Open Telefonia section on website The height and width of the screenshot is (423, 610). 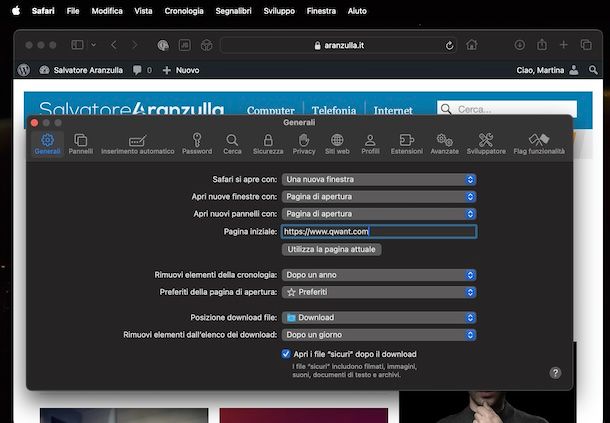(334, 111)
